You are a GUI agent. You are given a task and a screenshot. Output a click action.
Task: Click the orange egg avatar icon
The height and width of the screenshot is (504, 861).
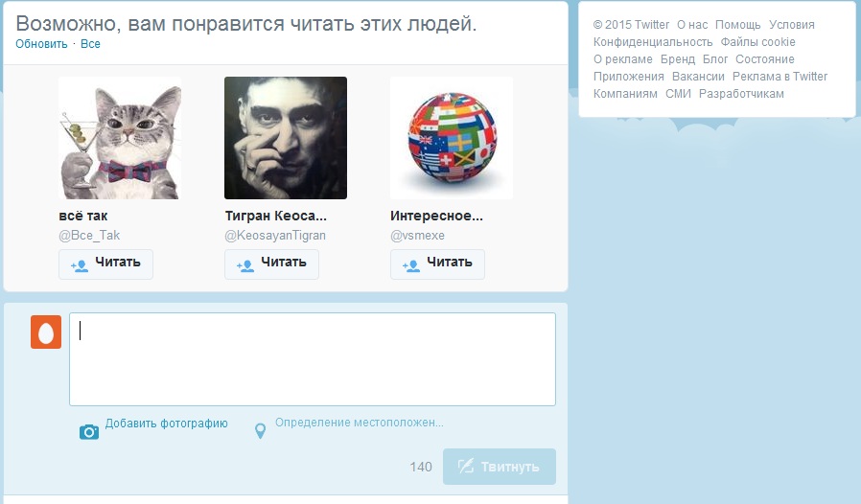click(46, 332)
